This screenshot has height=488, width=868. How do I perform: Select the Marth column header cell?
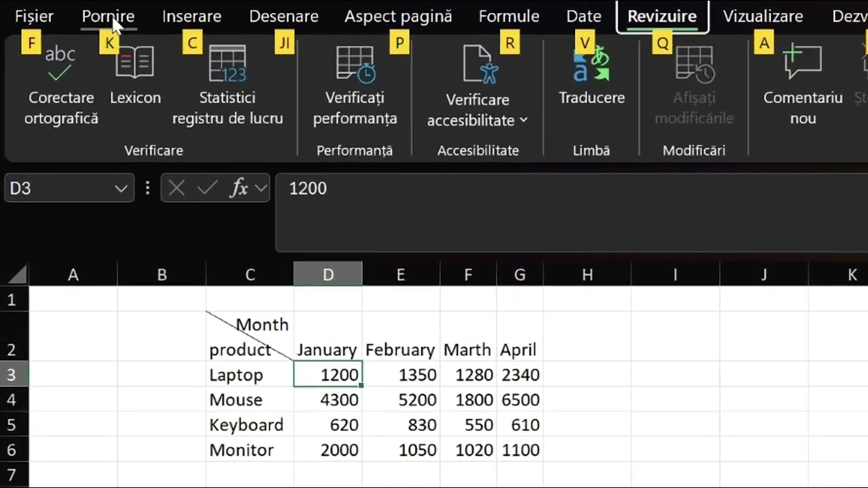pyautogui.click(x=468, y=337)
